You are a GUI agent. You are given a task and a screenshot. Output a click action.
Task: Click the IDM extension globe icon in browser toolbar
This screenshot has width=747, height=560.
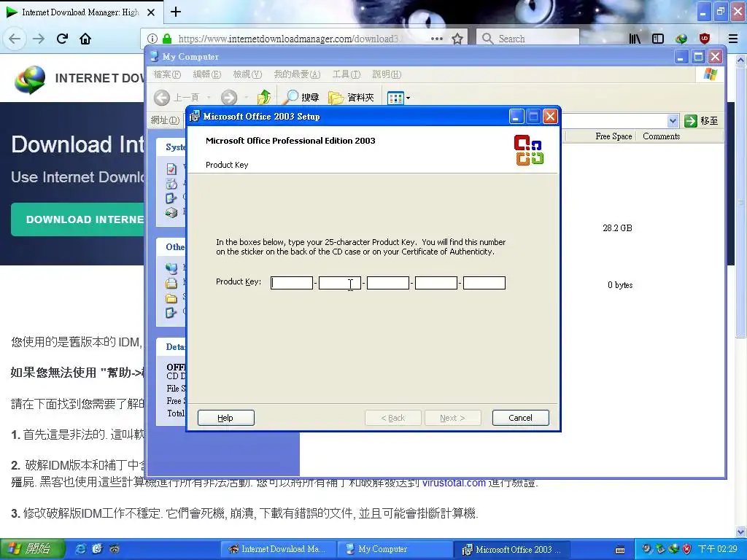tap(681, 39)
